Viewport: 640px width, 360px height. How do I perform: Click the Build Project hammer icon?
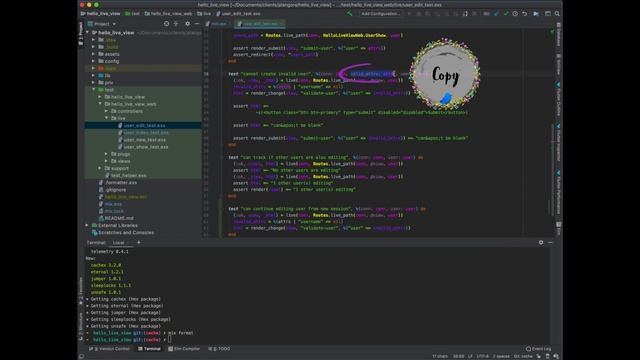click(x=349, y=13)
